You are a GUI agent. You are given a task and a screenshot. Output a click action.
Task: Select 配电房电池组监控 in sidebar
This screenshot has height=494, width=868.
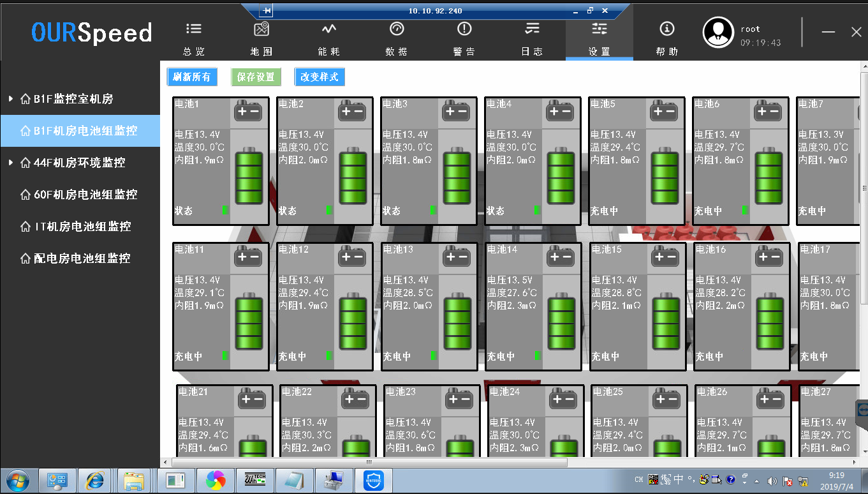(82, 258)
